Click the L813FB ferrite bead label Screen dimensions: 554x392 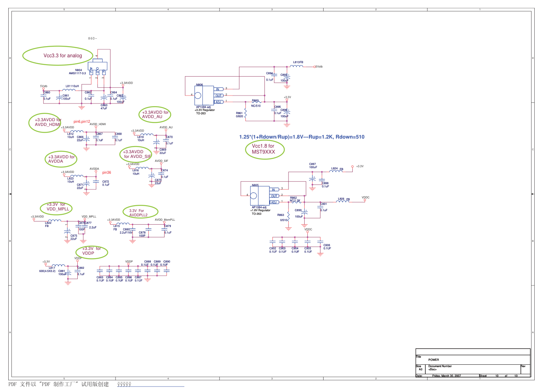[298, 62]
